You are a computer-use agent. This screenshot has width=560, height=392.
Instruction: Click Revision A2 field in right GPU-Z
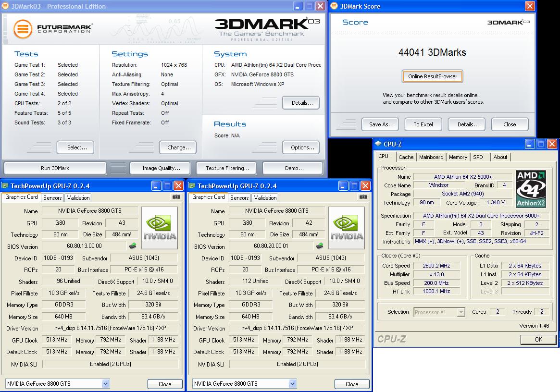click(309, 223)
